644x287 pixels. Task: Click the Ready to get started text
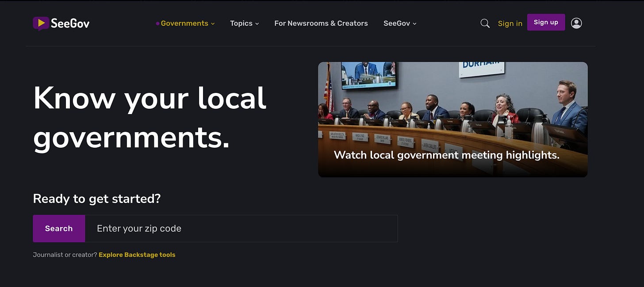(97, 199)
